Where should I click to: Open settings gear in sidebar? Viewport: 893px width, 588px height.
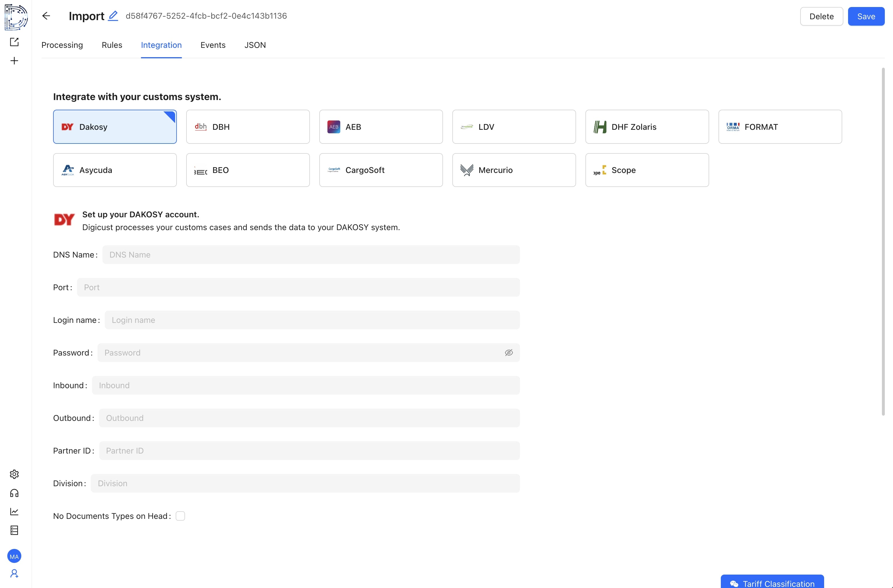tap(14, 474)
